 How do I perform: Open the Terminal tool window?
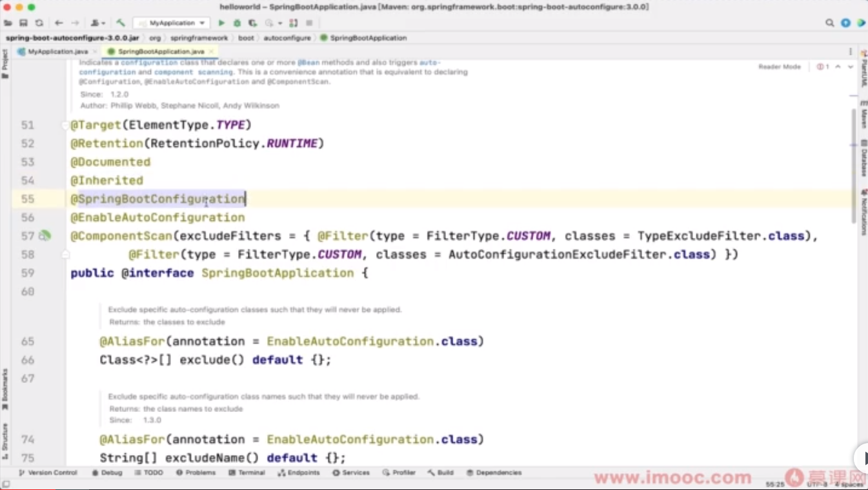(x=248, y=473)
